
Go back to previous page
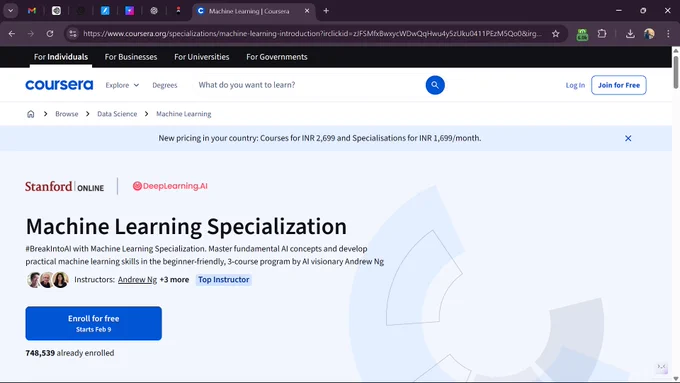(12, 33)
